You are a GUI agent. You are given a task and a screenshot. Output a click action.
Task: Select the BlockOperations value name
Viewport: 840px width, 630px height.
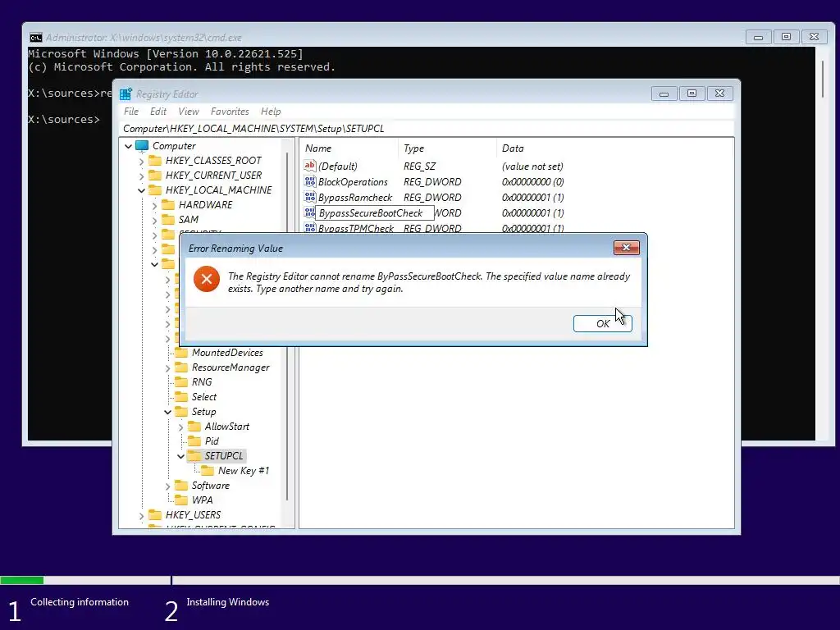tap(353, 182)
